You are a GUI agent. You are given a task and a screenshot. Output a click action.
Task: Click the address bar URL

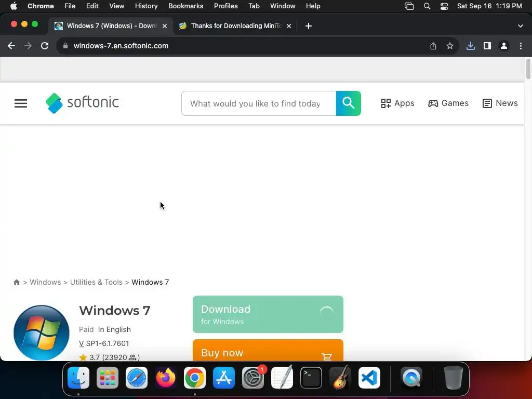(121, 46)
